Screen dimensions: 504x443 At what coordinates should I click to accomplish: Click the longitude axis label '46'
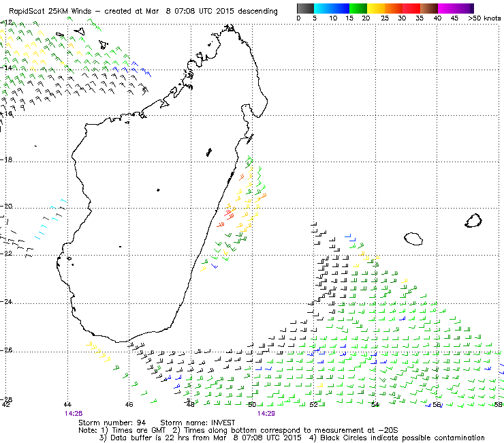[x=129, y=405]
